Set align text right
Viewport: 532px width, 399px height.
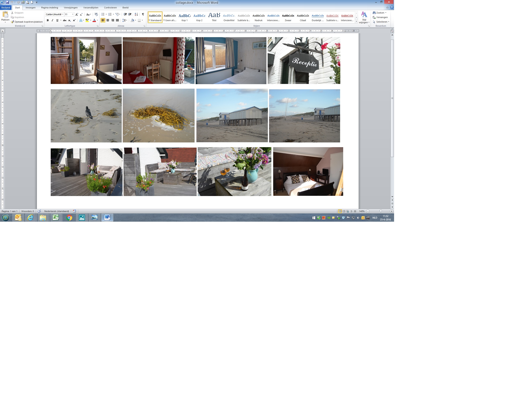112,21
